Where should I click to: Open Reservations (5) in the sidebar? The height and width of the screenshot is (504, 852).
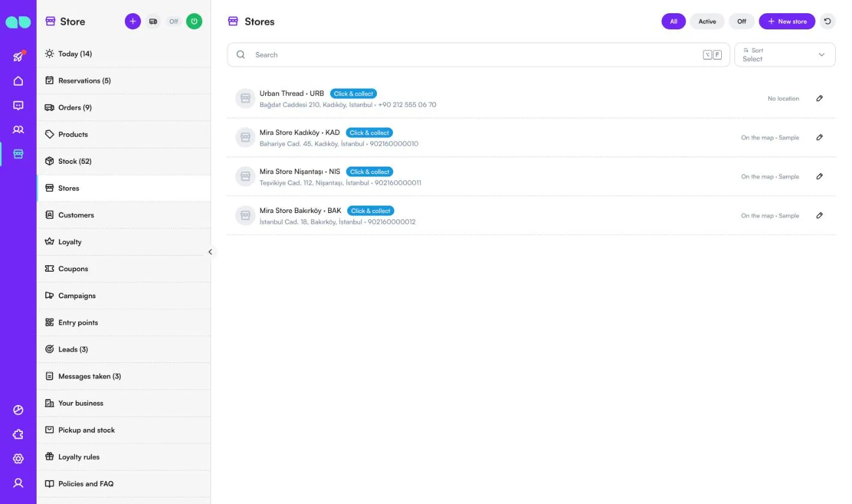click(124, 80)
